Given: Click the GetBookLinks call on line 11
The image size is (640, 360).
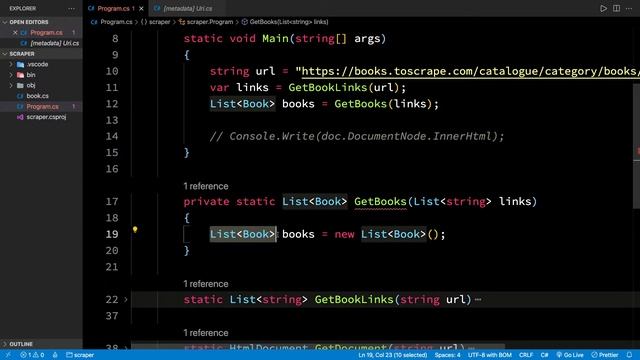Looking at the screenshot, I should pos(328,87).
